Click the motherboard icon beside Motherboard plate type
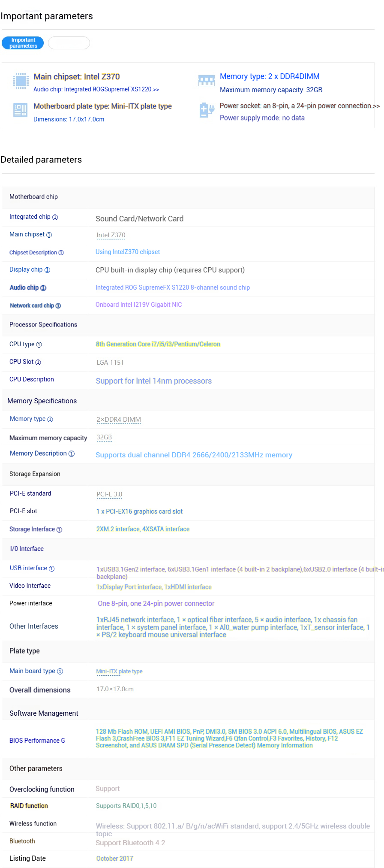The width and height of the screenshot is (384, 868). (20, 110)
